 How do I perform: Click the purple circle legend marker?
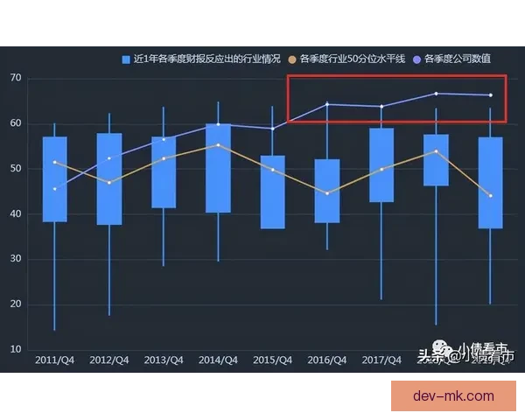click(x=416, y=59)
